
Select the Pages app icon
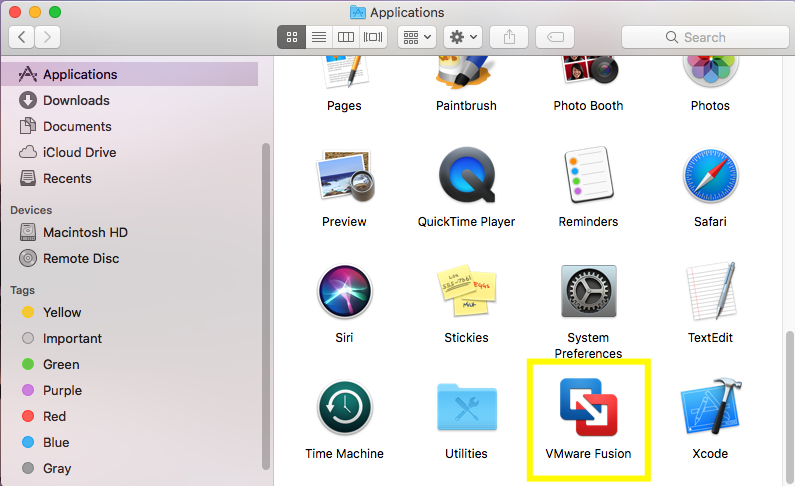click(345, 72)
